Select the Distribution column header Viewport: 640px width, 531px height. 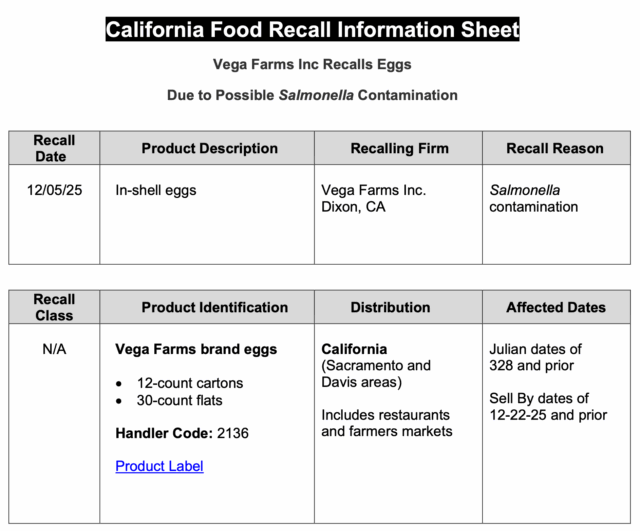(x=390, y=307)
